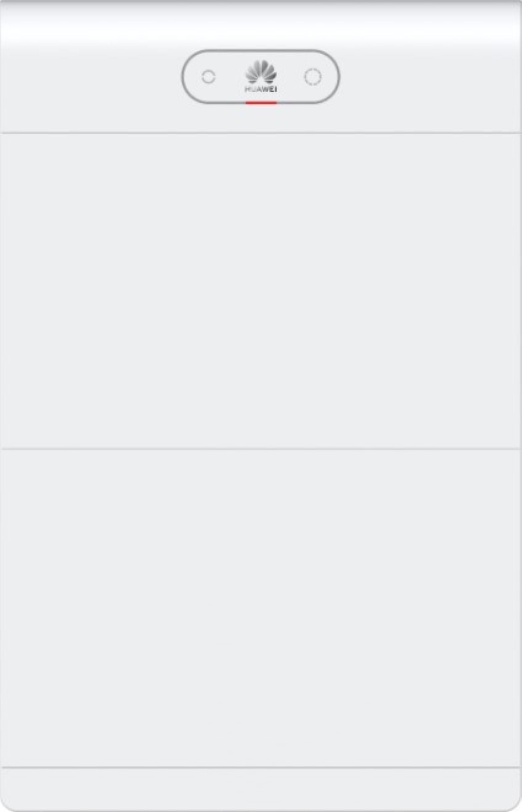The height and width of the screenshot is (812, 522).
Task: Click the HUAWEI wordmark text
Action: [261, 89]
